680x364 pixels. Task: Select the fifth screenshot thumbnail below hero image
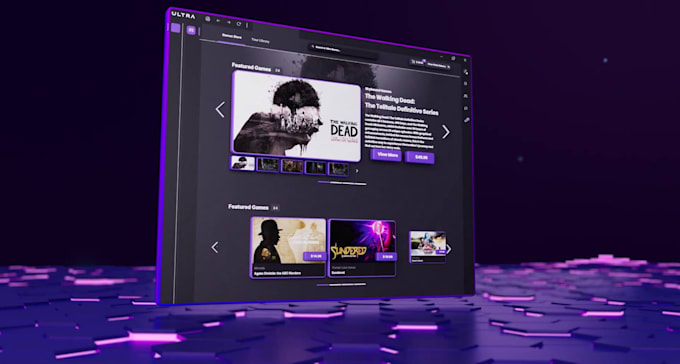pos(338,169)
